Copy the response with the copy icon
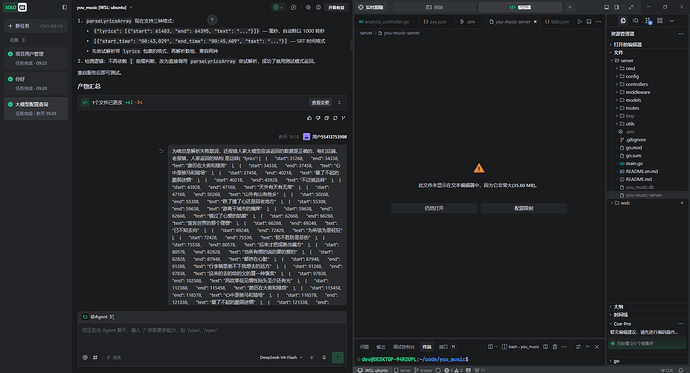 [x=327, y=118]
